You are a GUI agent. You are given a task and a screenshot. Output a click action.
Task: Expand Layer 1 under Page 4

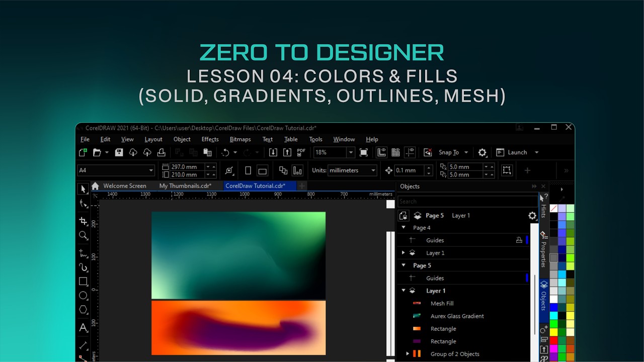[404, 253]
